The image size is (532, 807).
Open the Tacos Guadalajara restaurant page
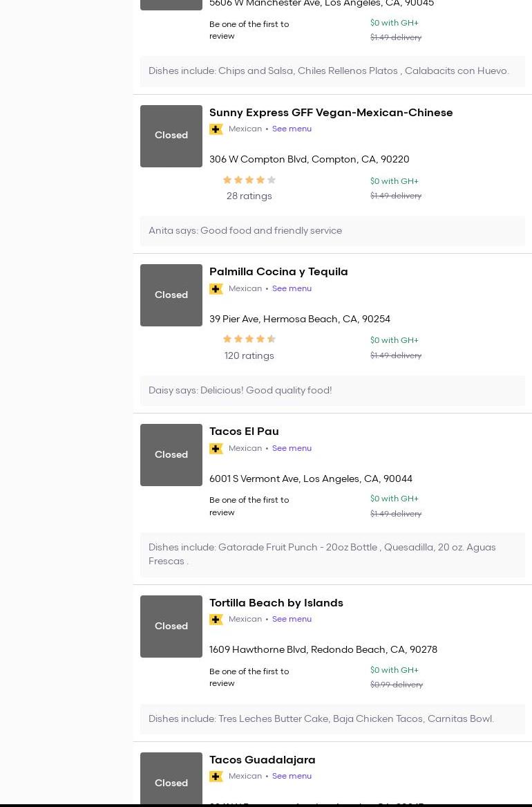262,760
